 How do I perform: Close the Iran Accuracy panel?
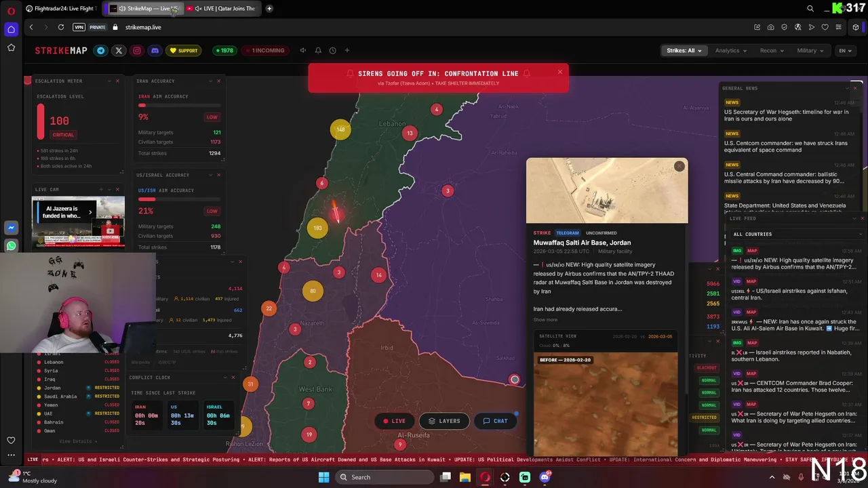(218, 81)
